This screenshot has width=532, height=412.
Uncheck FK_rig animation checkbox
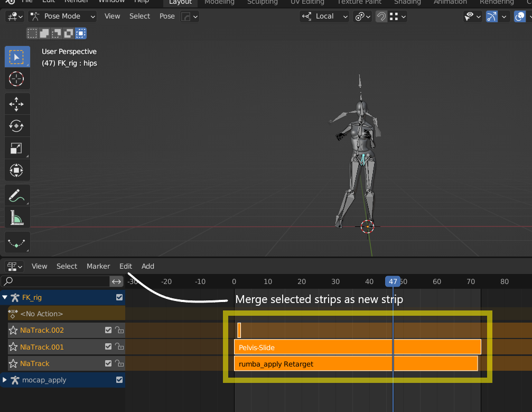(119, 297)
